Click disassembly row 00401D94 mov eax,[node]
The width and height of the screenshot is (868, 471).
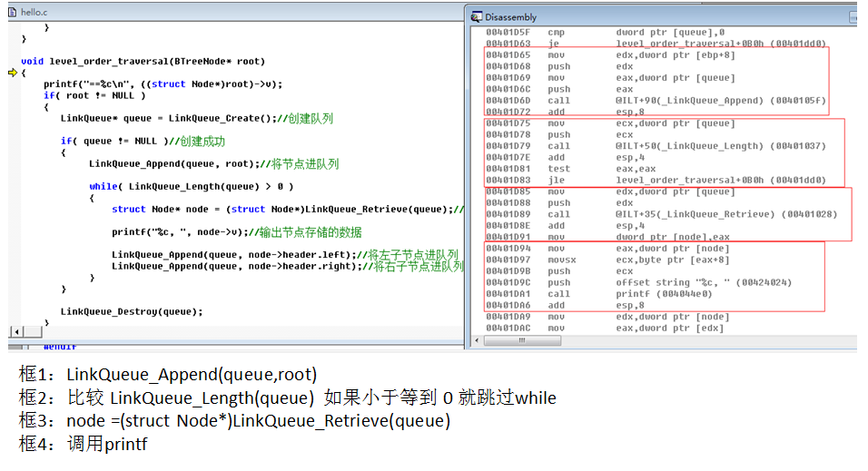point(607,248)
